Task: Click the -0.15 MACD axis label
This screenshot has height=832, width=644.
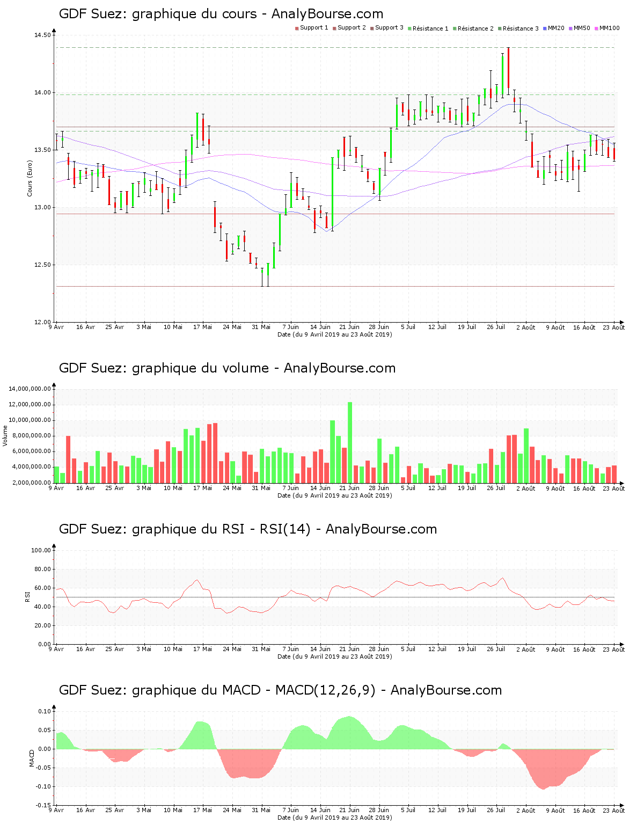Action: [x=43, y=805]
